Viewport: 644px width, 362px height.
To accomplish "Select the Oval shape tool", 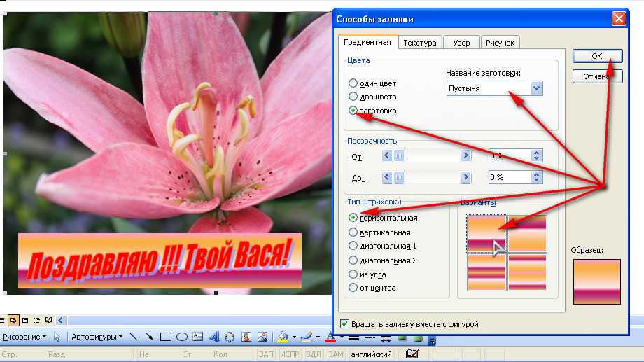I will point(182,337).
